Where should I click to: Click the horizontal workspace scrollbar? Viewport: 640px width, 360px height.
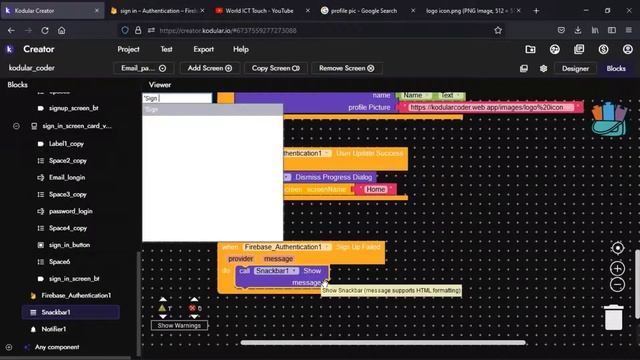click(382, 343)
